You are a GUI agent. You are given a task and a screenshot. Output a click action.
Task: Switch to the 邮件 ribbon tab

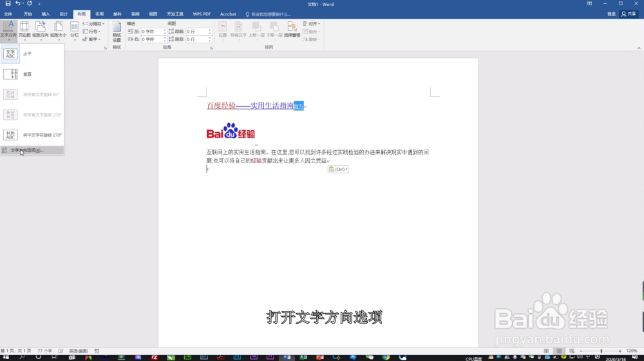117,14
